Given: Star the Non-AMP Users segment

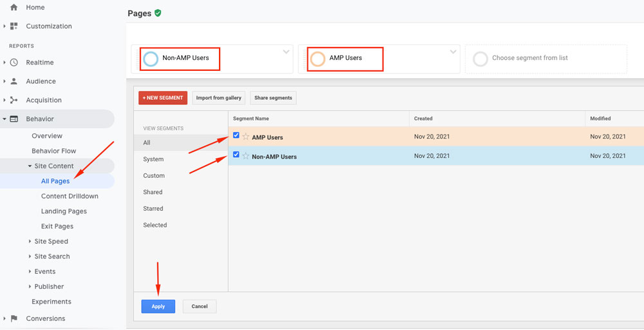Looking at the screenshot, I should point(245,156).
